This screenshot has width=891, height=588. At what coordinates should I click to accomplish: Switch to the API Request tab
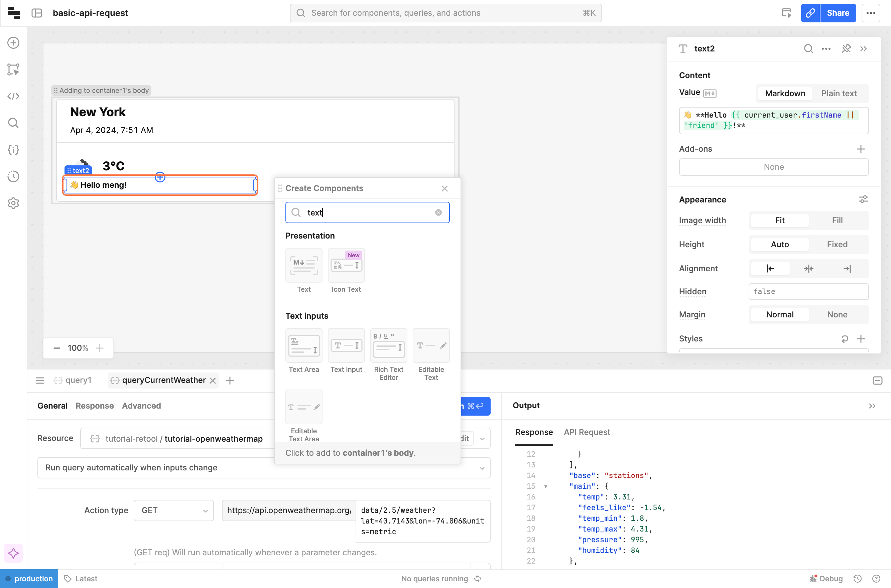587,432
